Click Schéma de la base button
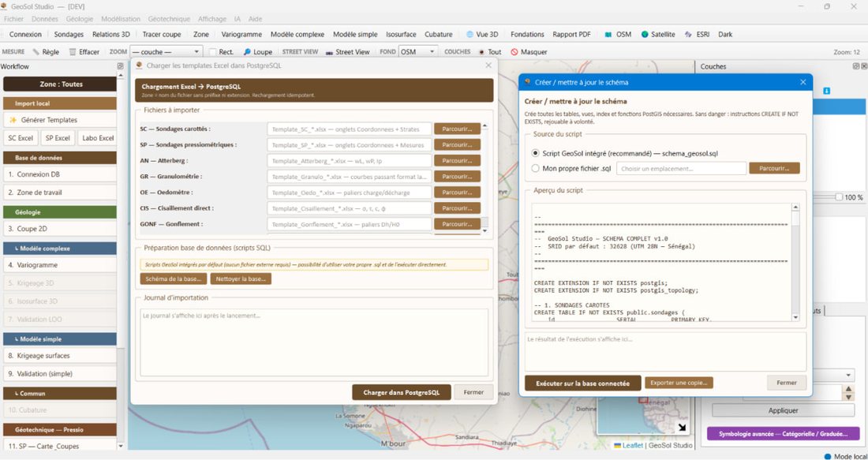The width and height of the screenshot is (868, 460). click(x=174, y=279)
